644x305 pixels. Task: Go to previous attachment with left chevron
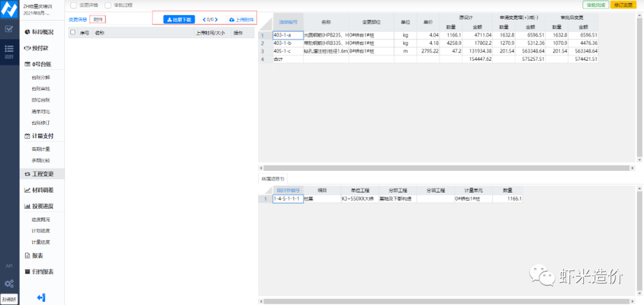pos(203,20)
